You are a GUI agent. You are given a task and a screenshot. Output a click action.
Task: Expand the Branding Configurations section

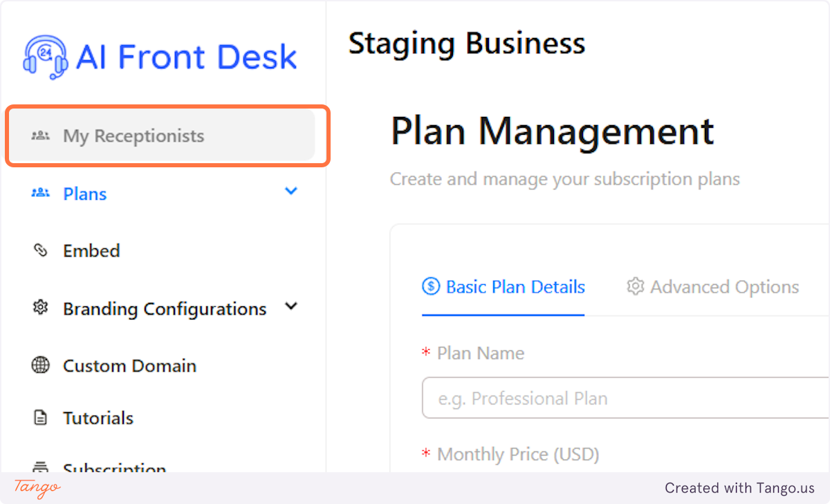[x=291, y=306]
